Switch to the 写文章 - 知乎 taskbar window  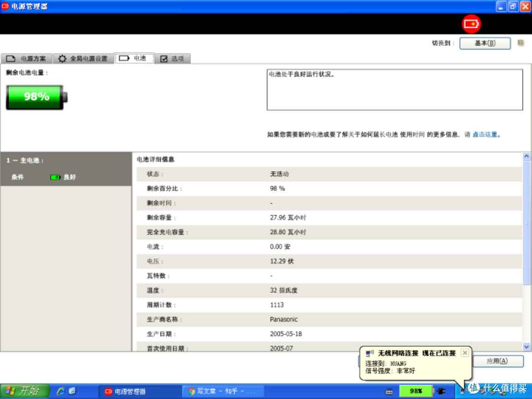point(223,392)
